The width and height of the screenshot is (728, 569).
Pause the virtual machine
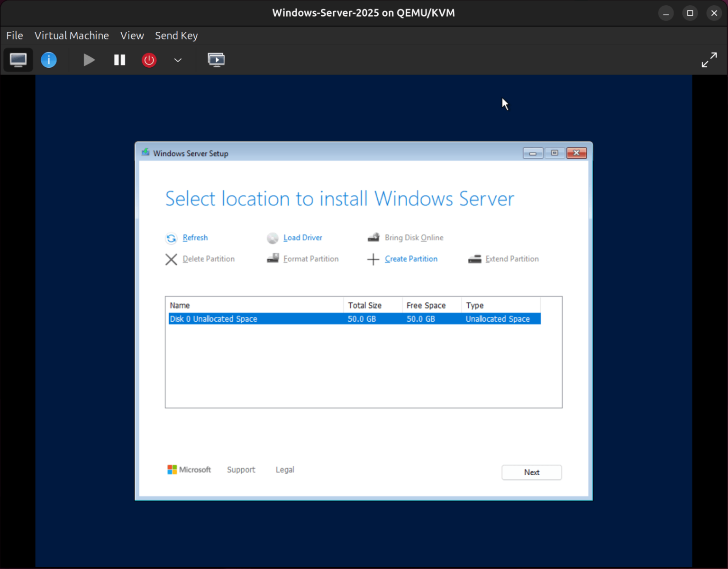[119, 60]
